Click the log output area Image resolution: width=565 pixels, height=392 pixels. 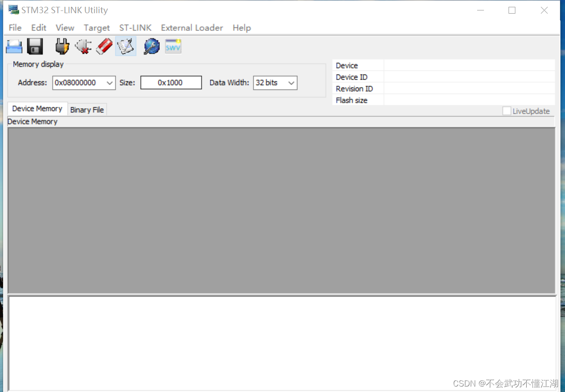[x=282, y=343]
